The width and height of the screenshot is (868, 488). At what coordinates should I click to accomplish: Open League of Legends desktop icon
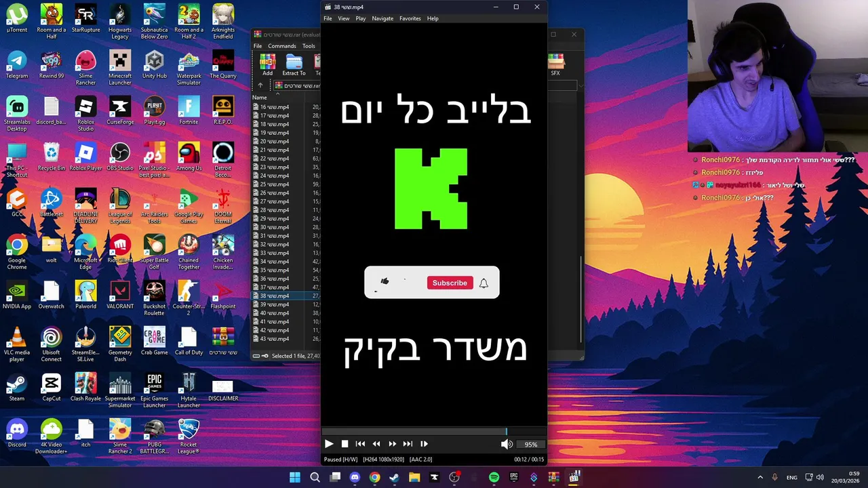pyautogui.click(x=120, y=206)
